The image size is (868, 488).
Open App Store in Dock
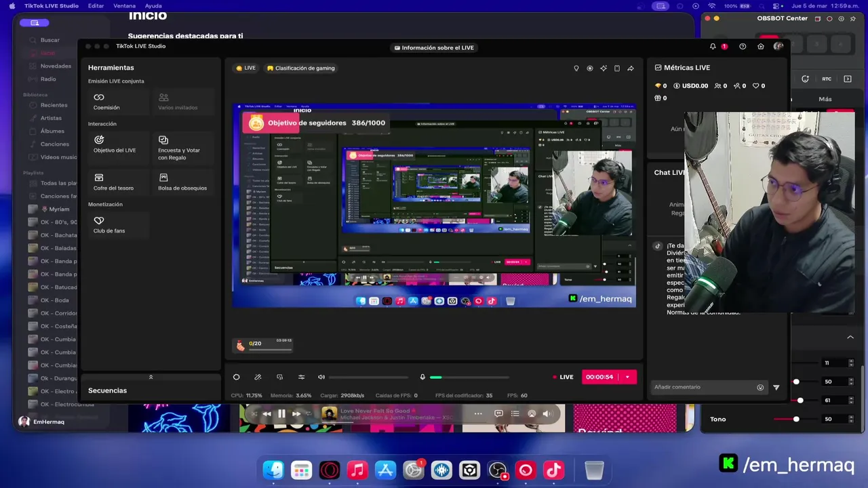385,470
